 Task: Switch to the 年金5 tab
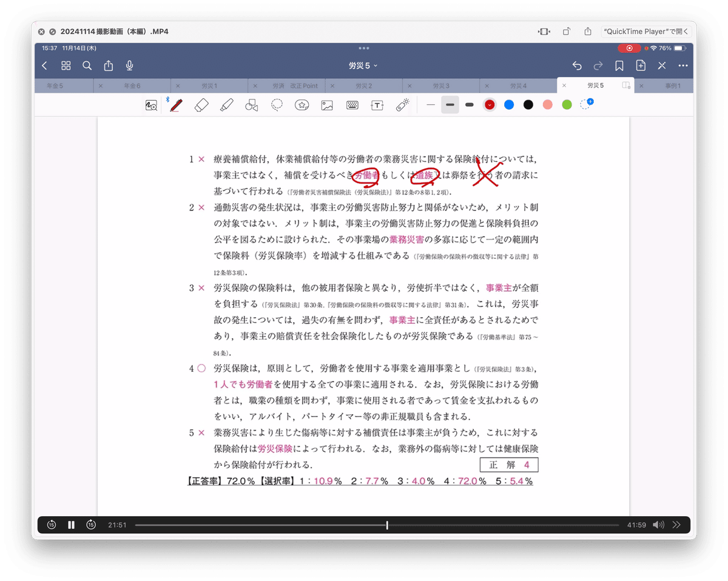[x=55, y=86]
